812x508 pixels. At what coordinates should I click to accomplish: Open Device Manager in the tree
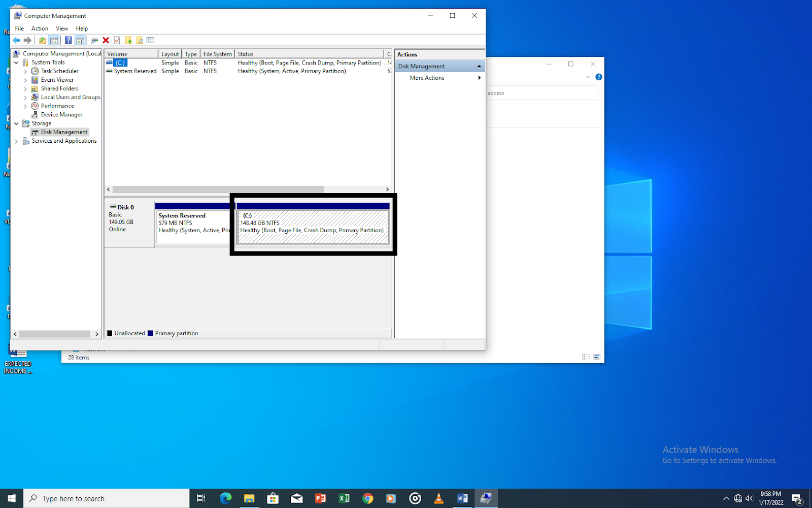coord(61,115)
